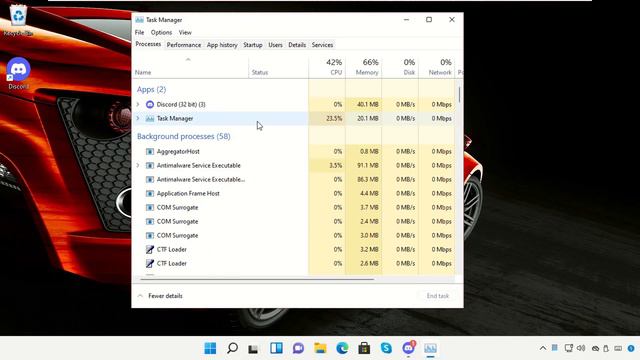Expand the Discord (32 bit) process group
Screen dimensions: 640x360
tap(138, 104)
